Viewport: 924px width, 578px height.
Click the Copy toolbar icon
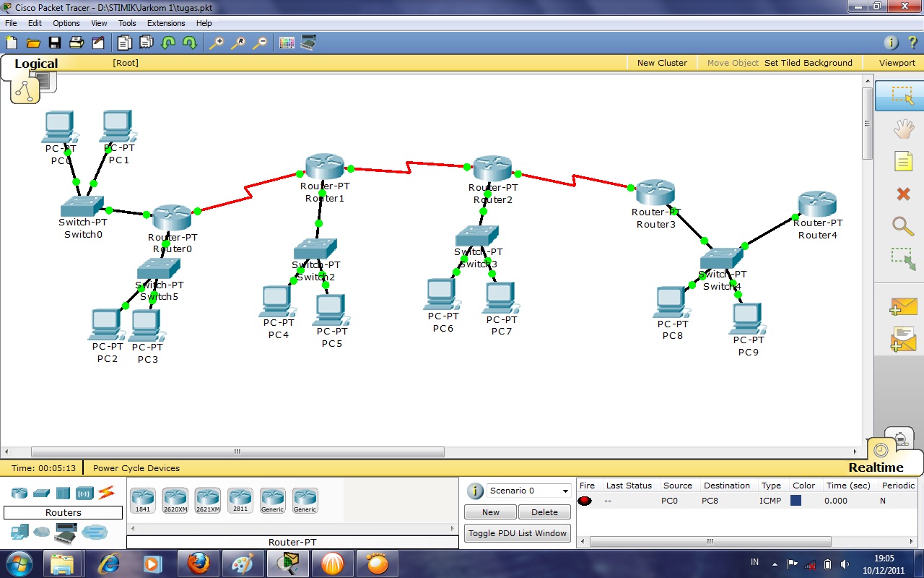click(125, 43)
